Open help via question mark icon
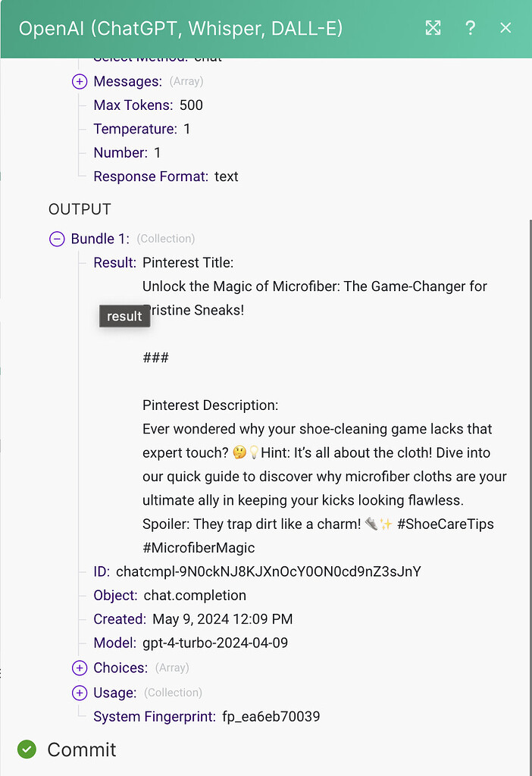This screenshot has width=532, height=776. point(470,28)
